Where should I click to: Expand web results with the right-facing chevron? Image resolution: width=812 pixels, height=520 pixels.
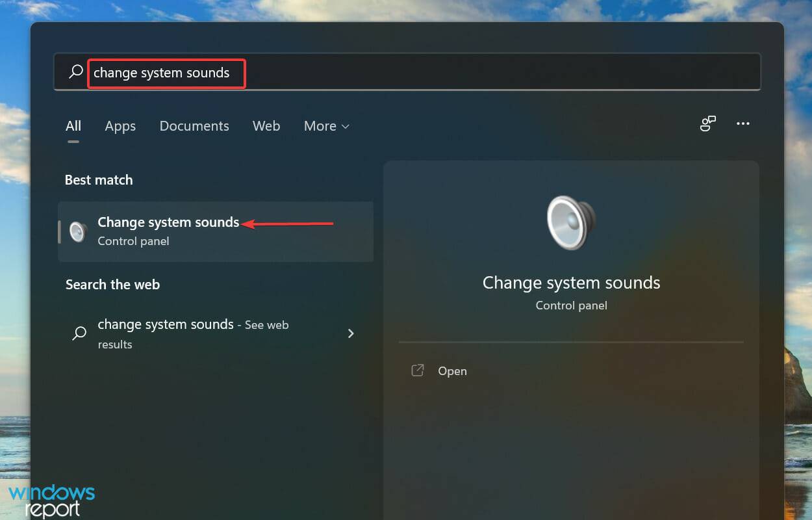pos(351,333)
